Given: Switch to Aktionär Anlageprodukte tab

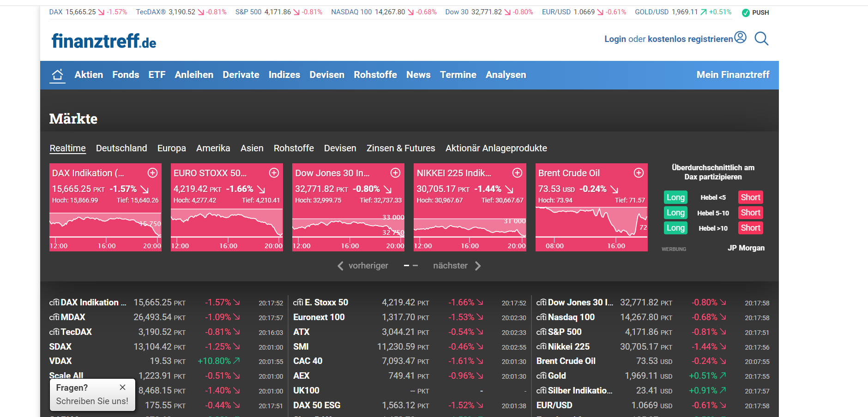Looking at the screenshot, I should click(x=496, y=148).
